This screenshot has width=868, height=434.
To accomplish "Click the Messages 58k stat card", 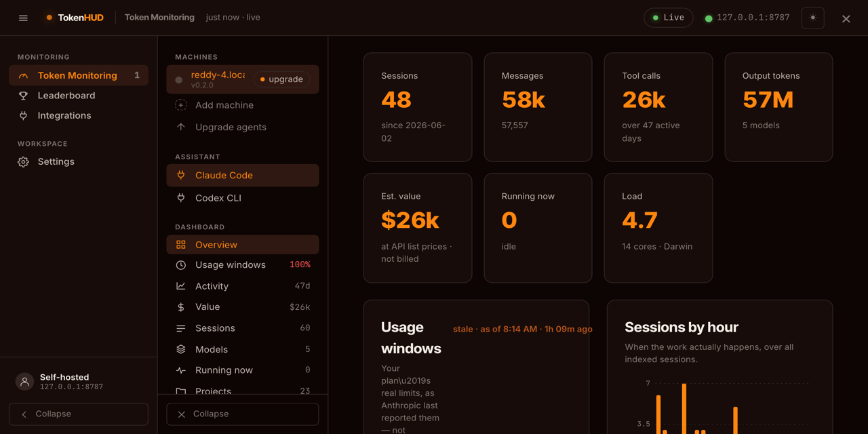I will [x=538, y=107].
